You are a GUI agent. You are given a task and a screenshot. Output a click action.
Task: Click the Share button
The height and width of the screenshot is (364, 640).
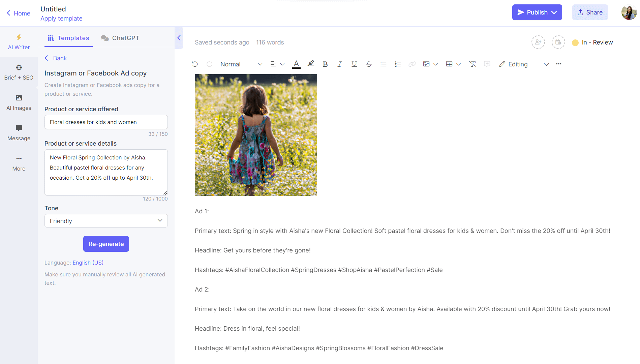pyautogui.click(x=590, y=12)
